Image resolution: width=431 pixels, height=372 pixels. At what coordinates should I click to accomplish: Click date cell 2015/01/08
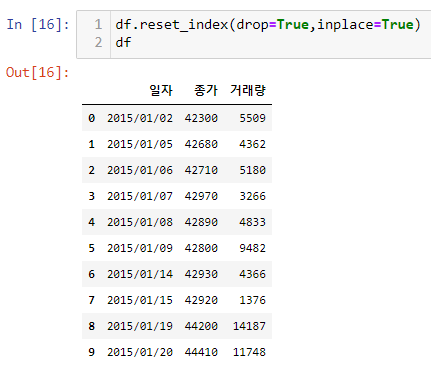point(140,222)
